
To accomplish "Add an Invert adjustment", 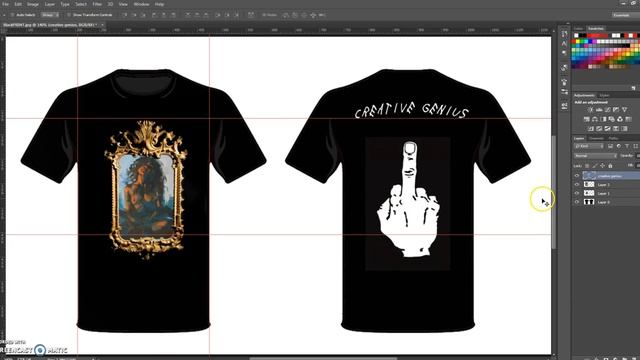I will (x=591, y=129).
